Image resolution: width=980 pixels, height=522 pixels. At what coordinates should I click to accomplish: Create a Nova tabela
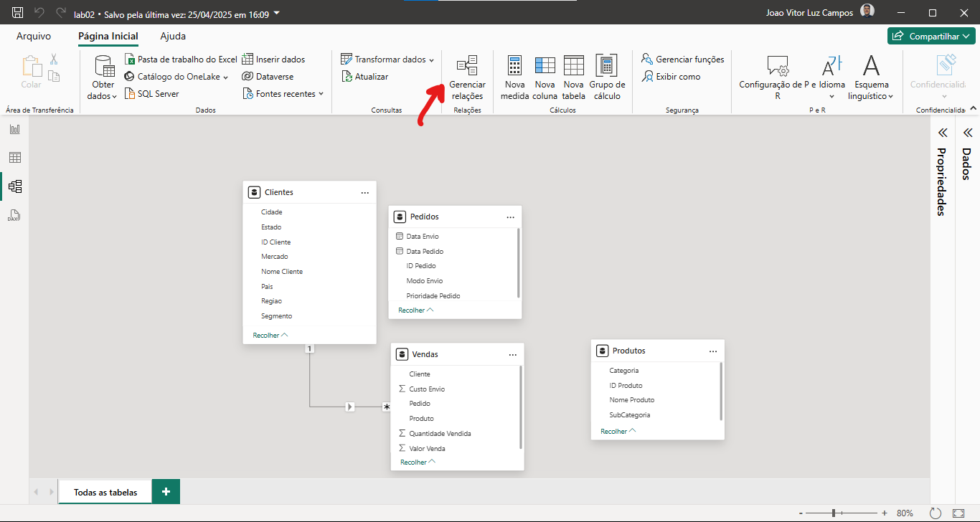(x=574, y=77)
